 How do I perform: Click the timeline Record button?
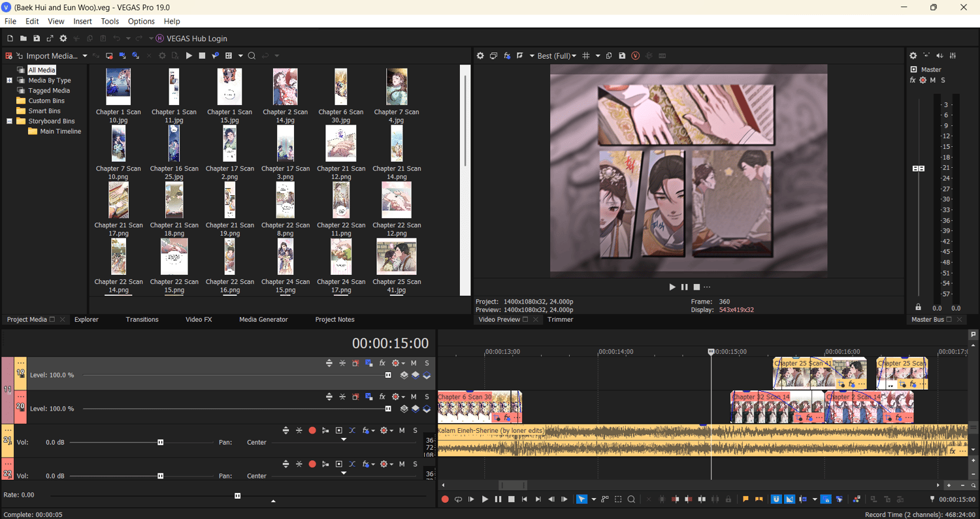point(445,499)
